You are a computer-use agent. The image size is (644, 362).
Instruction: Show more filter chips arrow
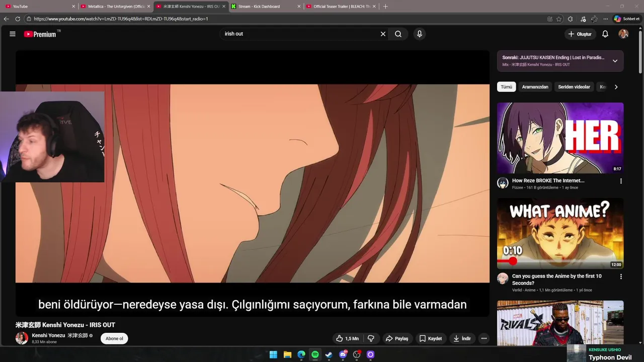616,87
